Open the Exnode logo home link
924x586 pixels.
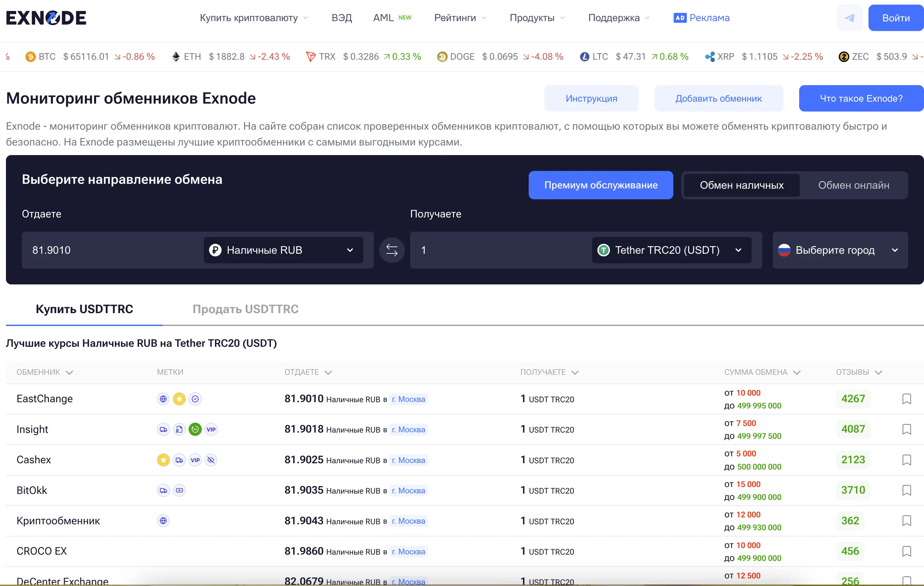46,17
